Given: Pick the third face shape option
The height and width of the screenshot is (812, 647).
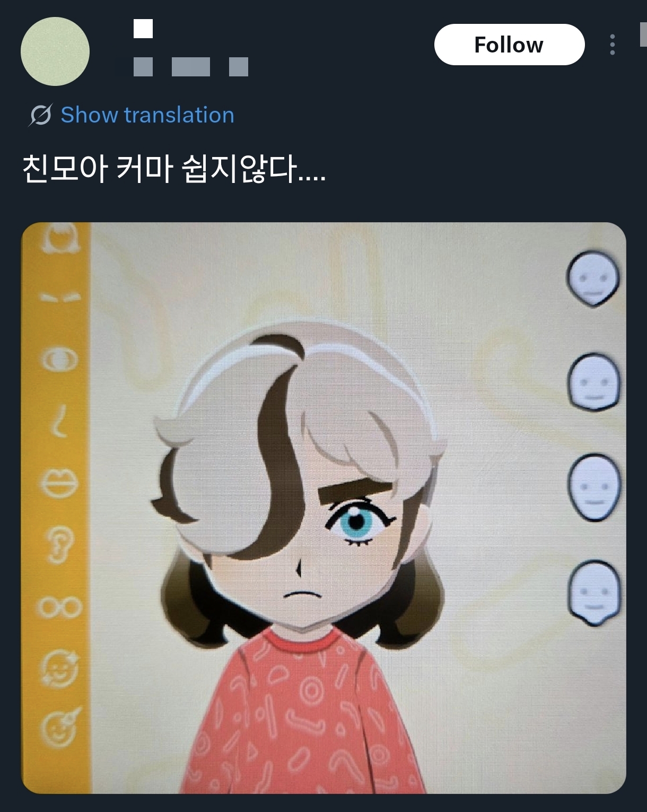Looking at the screenshot, I should click(x=593, y=486).
